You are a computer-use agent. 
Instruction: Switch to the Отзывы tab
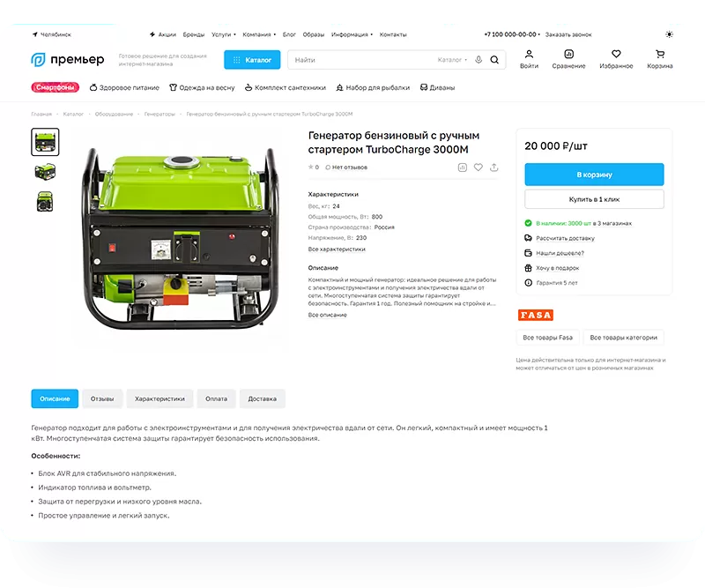point(102,398)
